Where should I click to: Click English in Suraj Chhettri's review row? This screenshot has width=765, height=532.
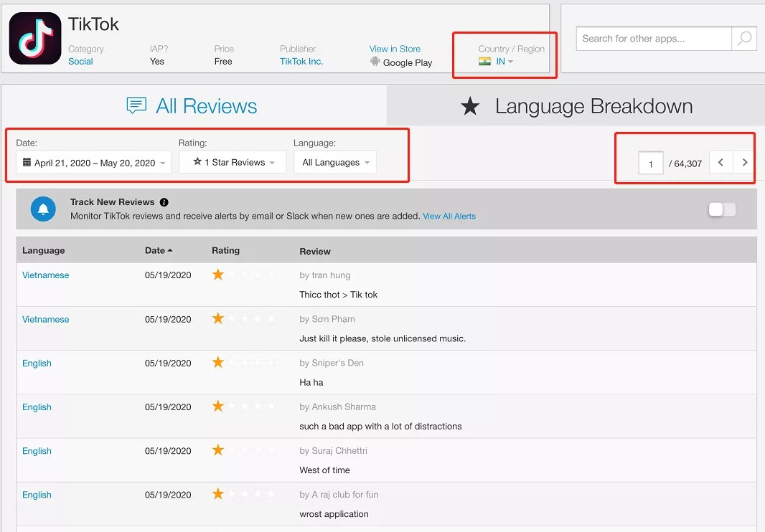tap(37, 451)
